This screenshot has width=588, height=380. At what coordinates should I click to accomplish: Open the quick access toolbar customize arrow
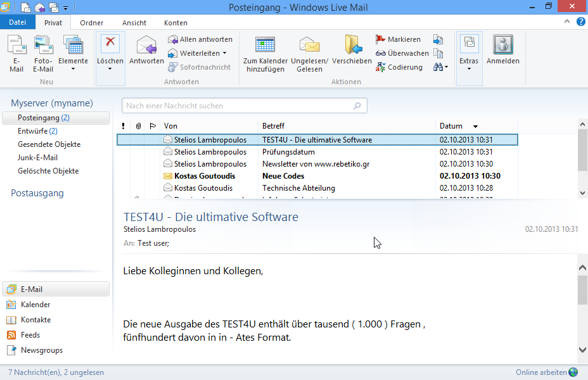67,7
